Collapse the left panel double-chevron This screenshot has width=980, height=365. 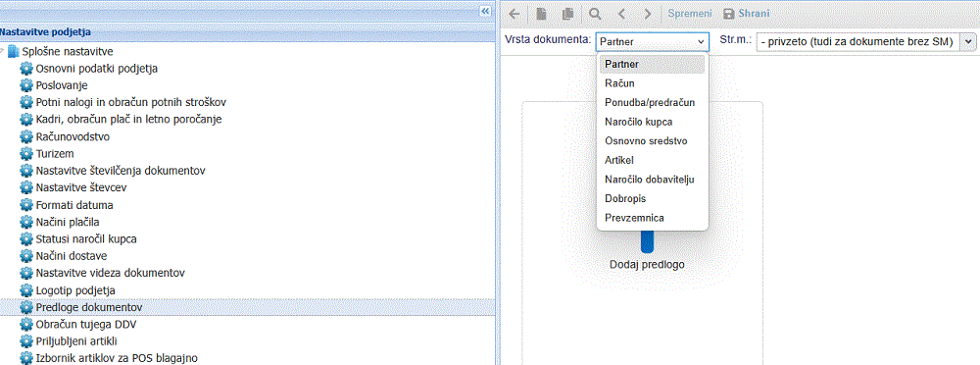pyautogui.click(x=486, y=11)
